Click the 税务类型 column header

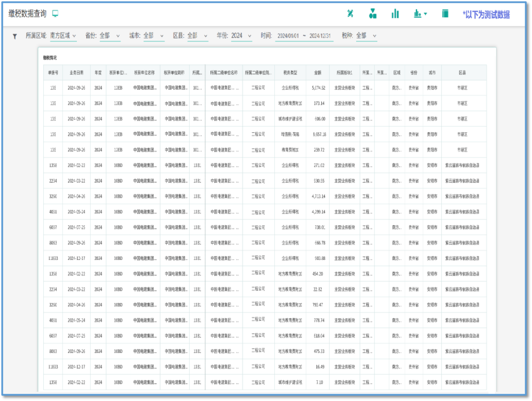tap(290, 72)
